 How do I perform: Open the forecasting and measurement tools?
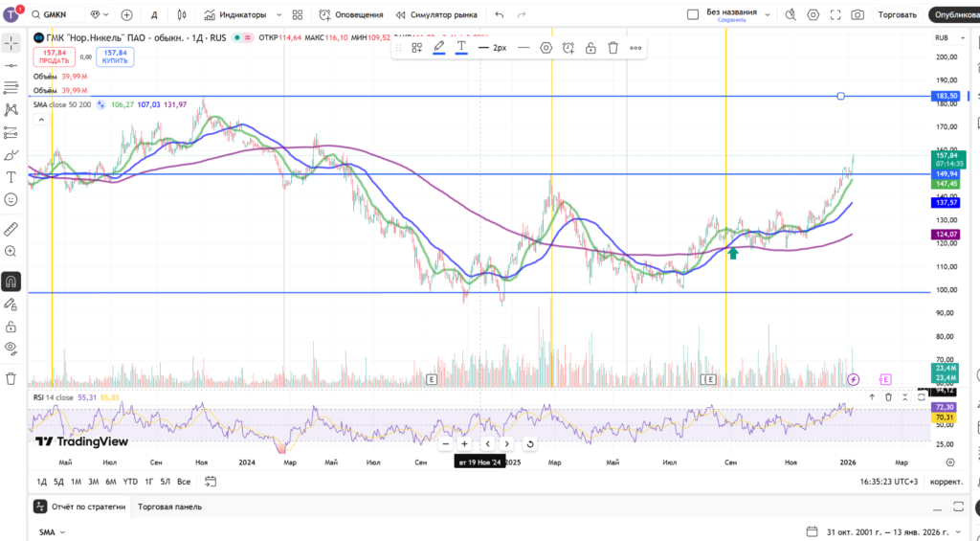tap(11, 132)
